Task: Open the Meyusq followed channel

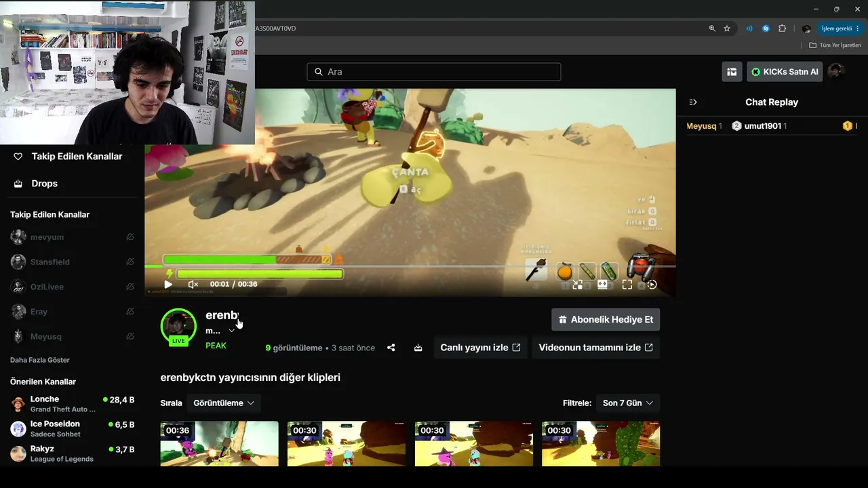Action: point(45,337)
